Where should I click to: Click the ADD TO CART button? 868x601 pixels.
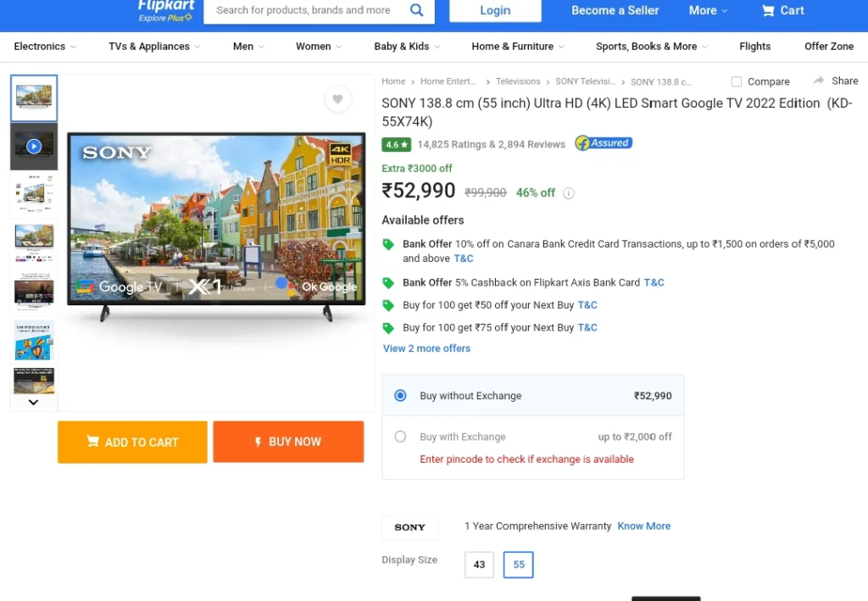pos(132,442)
